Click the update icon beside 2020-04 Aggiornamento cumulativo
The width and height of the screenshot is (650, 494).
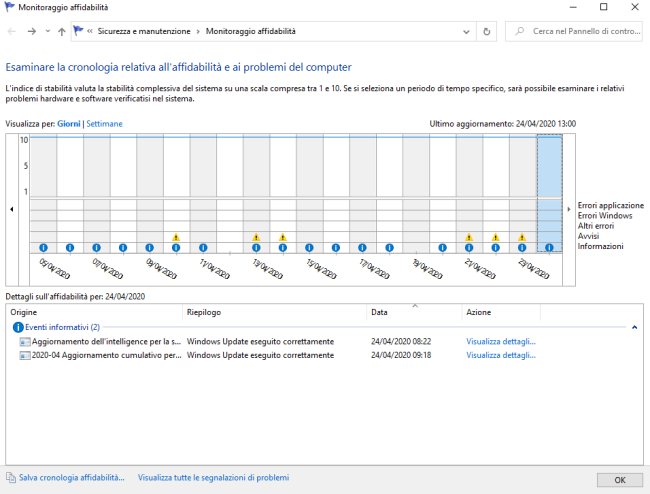25,356
